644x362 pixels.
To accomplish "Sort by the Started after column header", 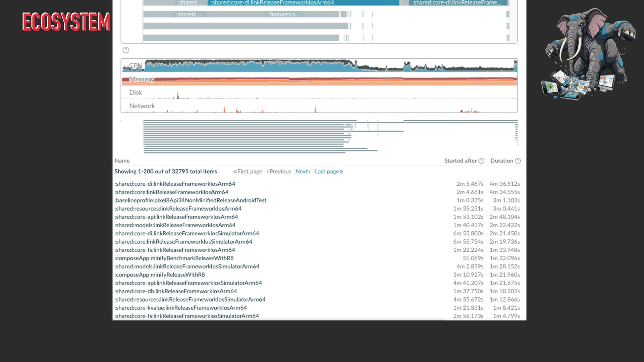I will point(460,161).
